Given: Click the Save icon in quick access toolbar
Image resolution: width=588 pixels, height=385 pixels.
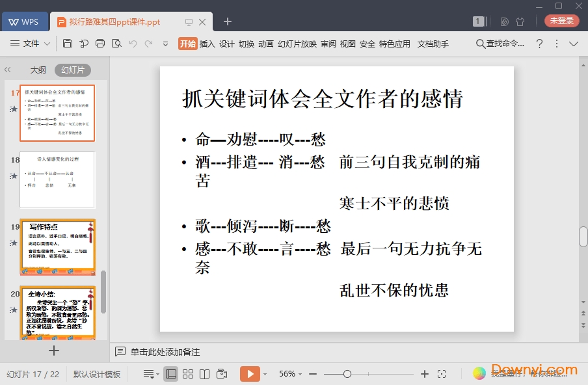Looking at the screenshot, I should [68, 44].
